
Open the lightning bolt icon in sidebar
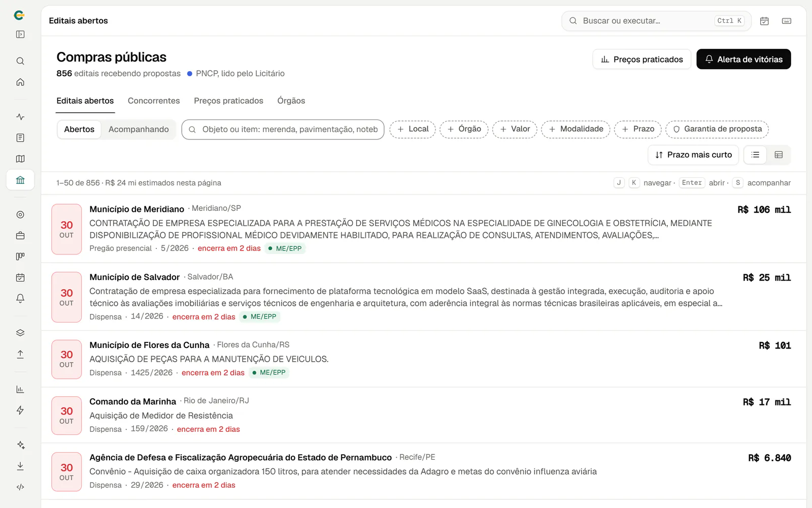tap(20, 410)
